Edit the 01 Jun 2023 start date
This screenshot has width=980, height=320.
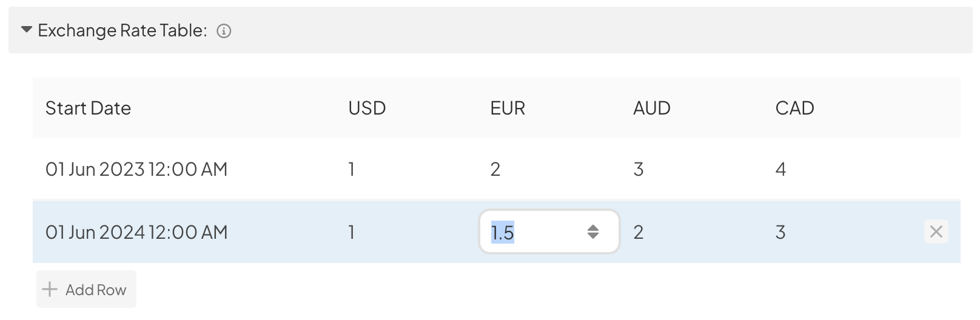[136, 169]
